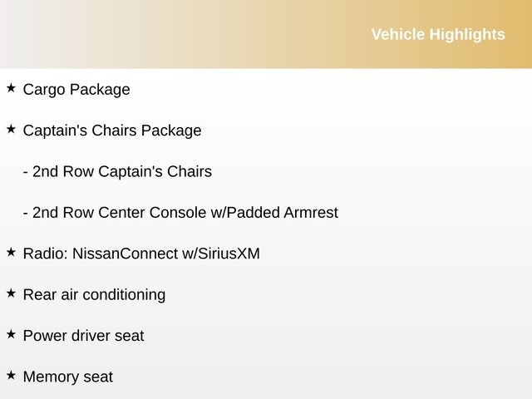532x399 pixels.
Task: Click the Memory seat text
Action: coord(67,377)
